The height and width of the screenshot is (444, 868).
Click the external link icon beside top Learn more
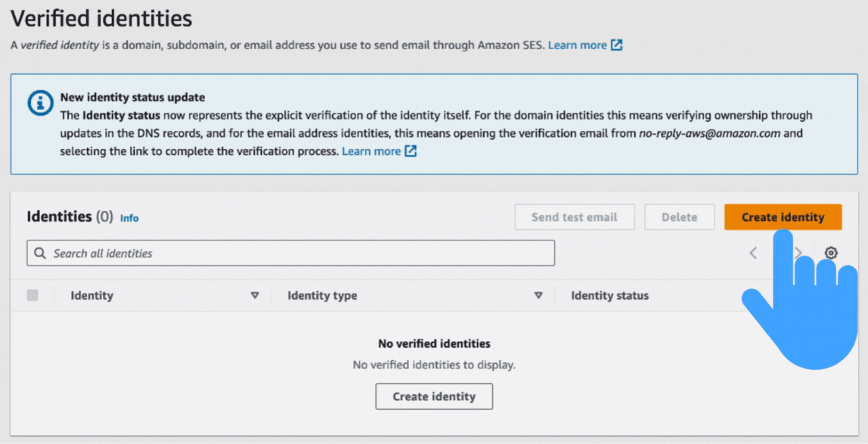pos(616,45)
